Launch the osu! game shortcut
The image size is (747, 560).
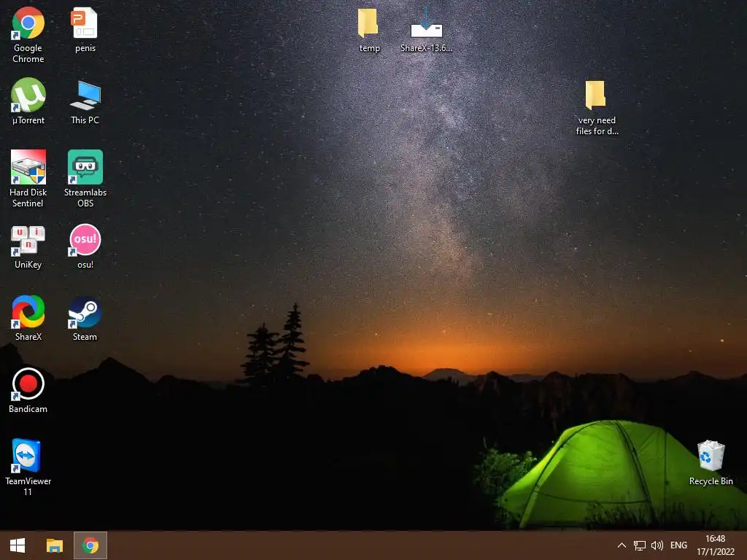tap(85, 246)
